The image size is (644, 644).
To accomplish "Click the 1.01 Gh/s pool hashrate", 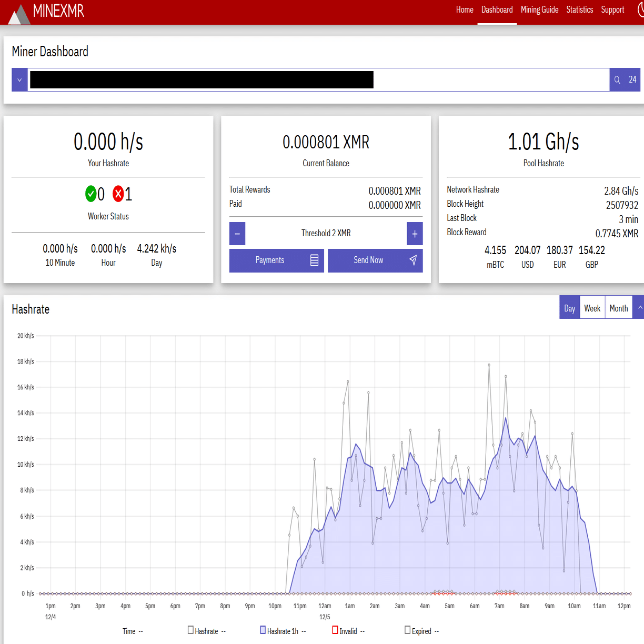I will [x=544, y=142].
